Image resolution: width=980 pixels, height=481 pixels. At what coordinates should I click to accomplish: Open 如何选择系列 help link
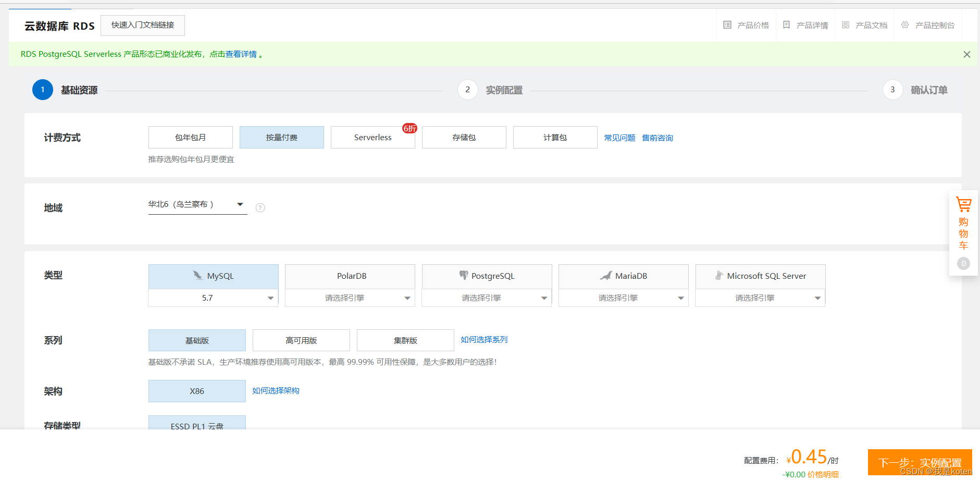pyautogui.click(x=484, y=340)
